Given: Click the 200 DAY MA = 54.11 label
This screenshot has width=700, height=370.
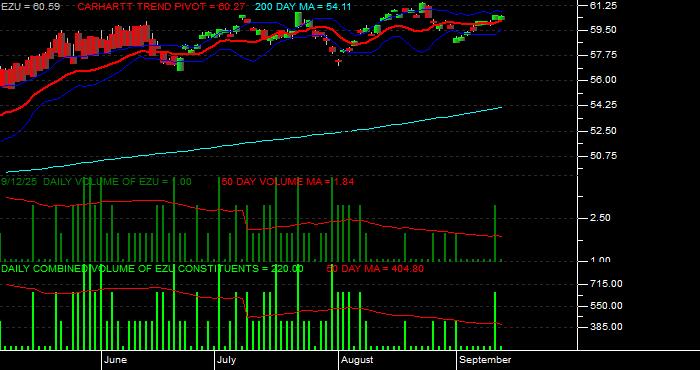Looking at the screenshot, I should point(303,7).
